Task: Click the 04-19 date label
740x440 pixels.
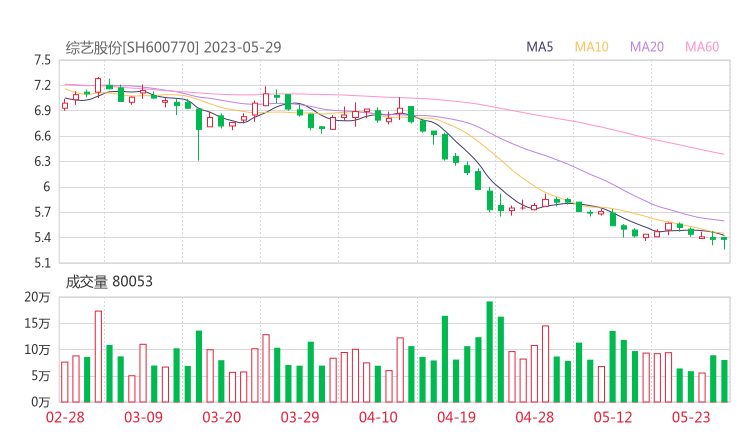Action: pyautogui.click(x=456, y=417)
